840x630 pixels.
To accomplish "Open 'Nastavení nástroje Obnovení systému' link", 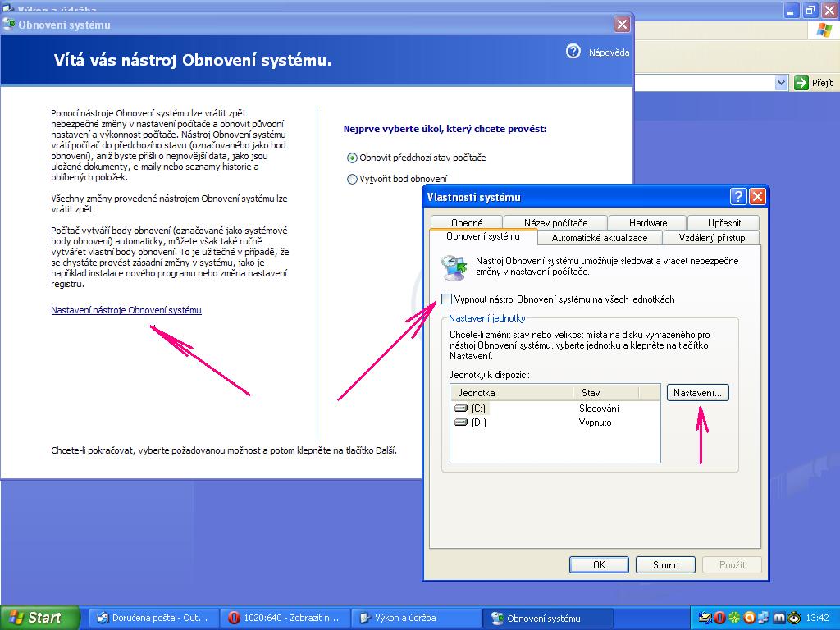I will 126,310.
